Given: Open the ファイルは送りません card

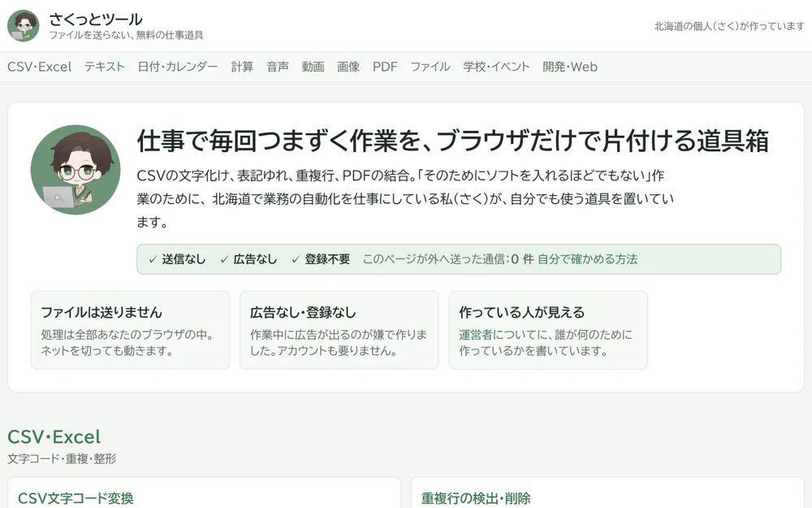Looking at the screenshot, I should point(130,330).
